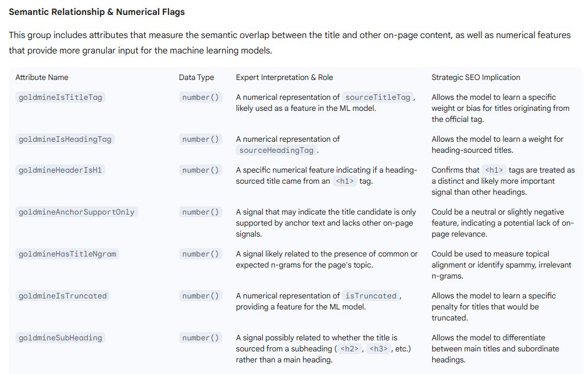Click the text 'Could be used to measure topical'
This screenshot has width=588, height=374.
(490, 254)
